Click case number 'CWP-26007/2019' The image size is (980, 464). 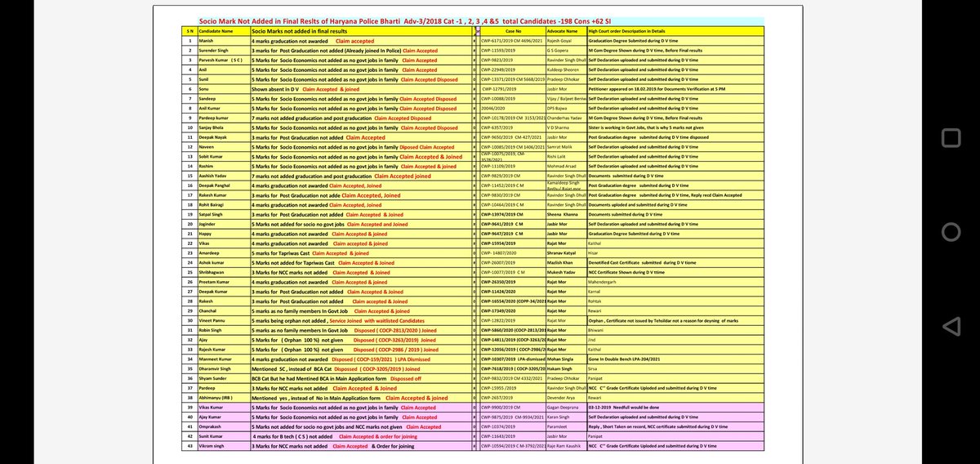(498, 262)
